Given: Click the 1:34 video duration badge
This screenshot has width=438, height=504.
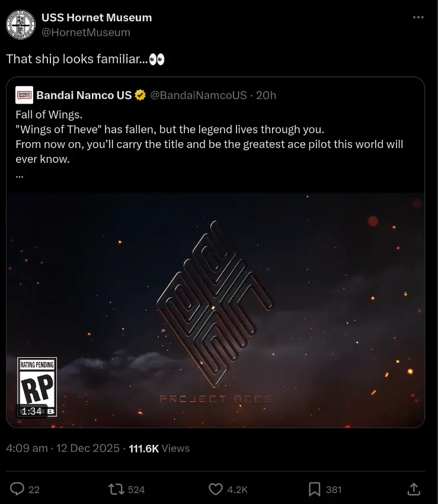Looking at the screenshot, I should (x=32, y=411).
